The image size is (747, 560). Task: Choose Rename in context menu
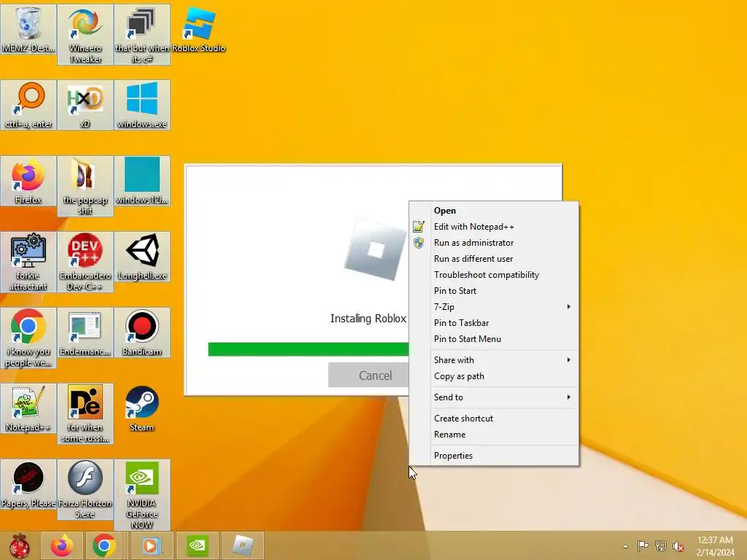[495, 435]
